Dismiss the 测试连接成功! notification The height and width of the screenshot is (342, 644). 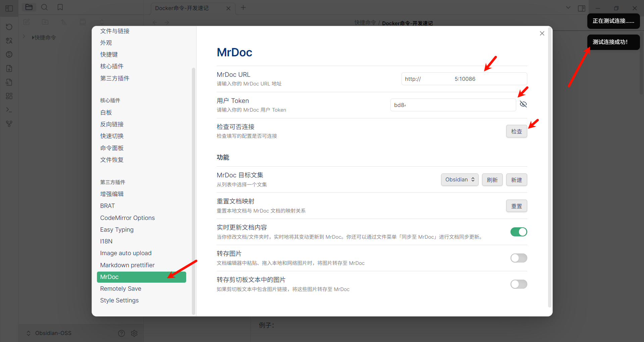[613, 42]
